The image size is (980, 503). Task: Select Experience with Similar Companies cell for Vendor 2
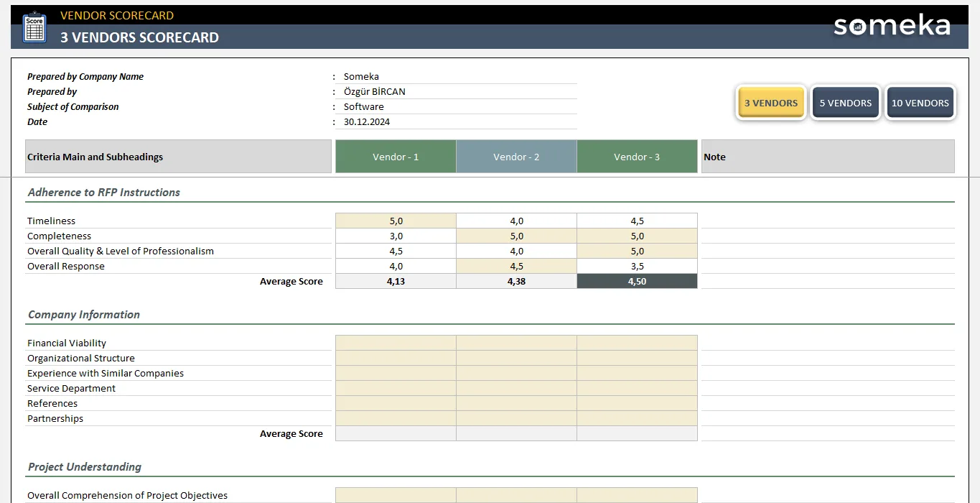(x=516, y=373)
